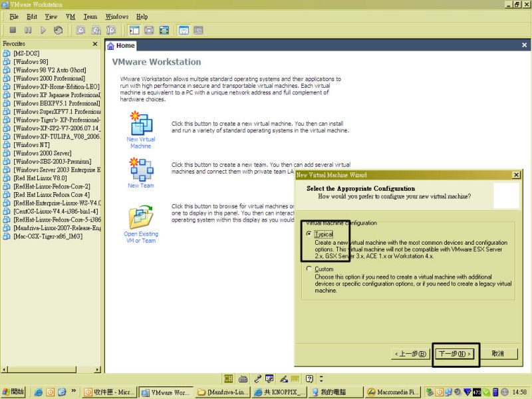This screenshot has width=532, height=399.
Task: Close the Favorites panel
Action: 95,44
